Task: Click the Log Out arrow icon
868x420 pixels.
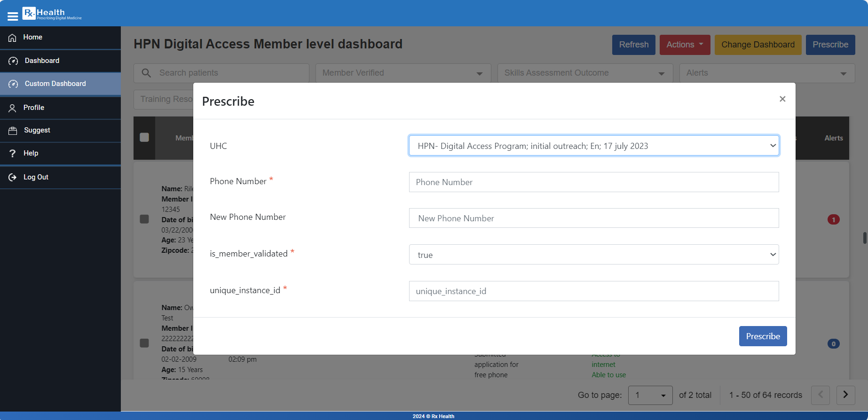Action: 13,177
